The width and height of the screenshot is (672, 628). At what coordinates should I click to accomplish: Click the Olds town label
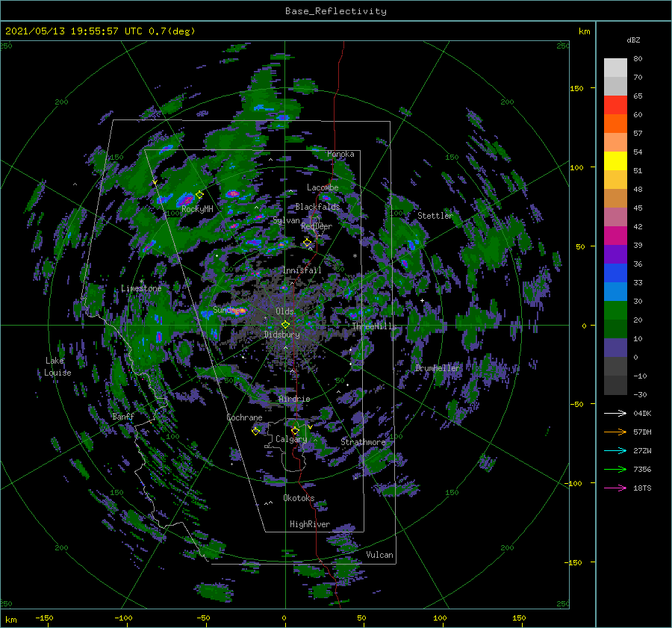(284, 311)
